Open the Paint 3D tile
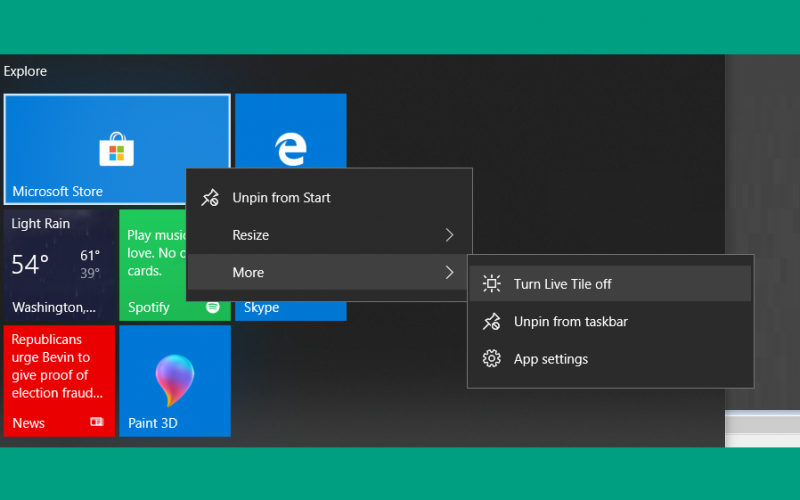Image resolution: width=800 pixels, height=500 pixels. pyautogui.click(x=175, y=381)
